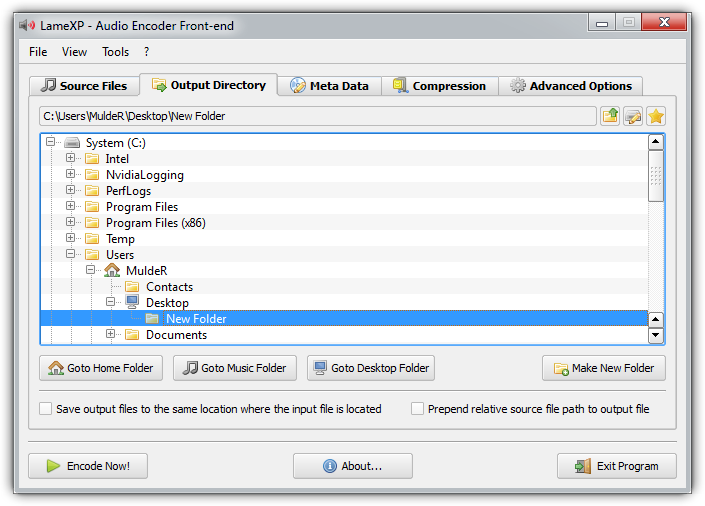Screen dimensions: 705x506
Task: Select the Documents tree item text
Action: (176, 335)
